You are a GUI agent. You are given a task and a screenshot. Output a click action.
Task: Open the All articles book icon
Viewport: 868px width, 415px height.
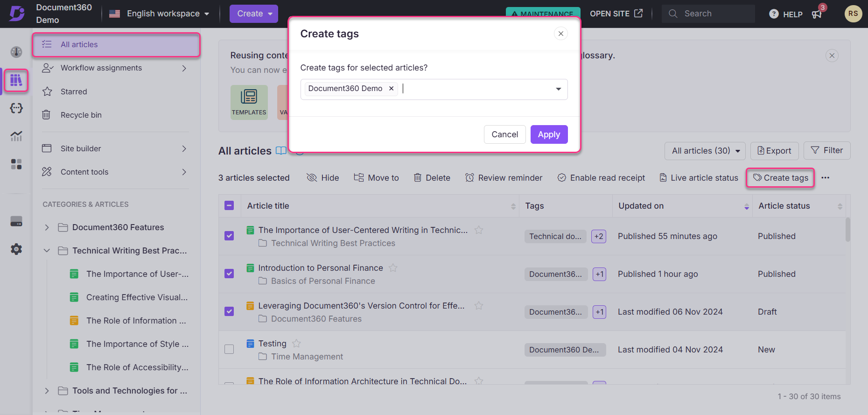coord(281,151)
